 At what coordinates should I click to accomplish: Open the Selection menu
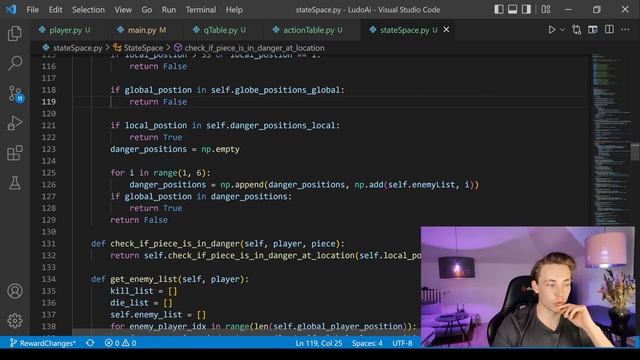click(x=88, y=10)
